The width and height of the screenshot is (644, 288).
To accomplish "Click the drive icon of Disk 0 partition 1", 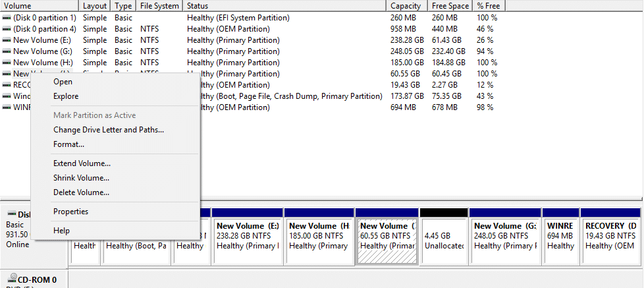I will coord(7,18).
